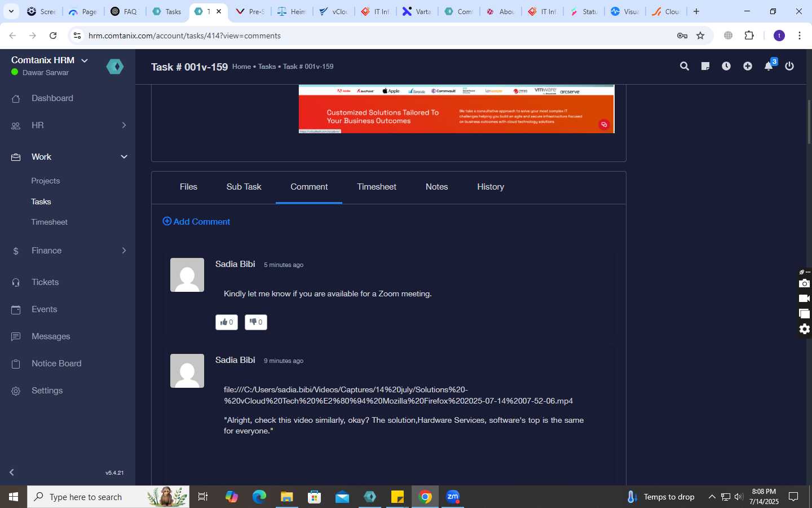Bookmark this page with the star icon
This screenshot has height=508, width=812.
click(700, 36)
